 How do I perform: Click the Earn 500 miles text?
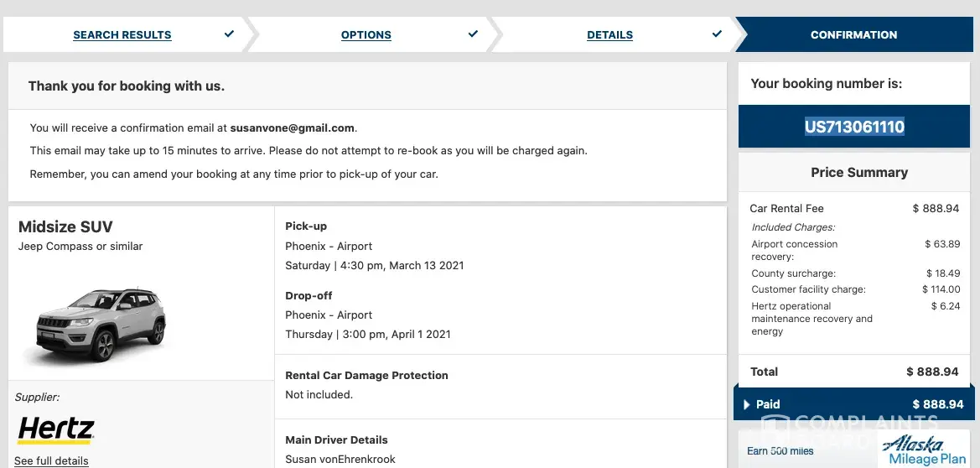780,451
